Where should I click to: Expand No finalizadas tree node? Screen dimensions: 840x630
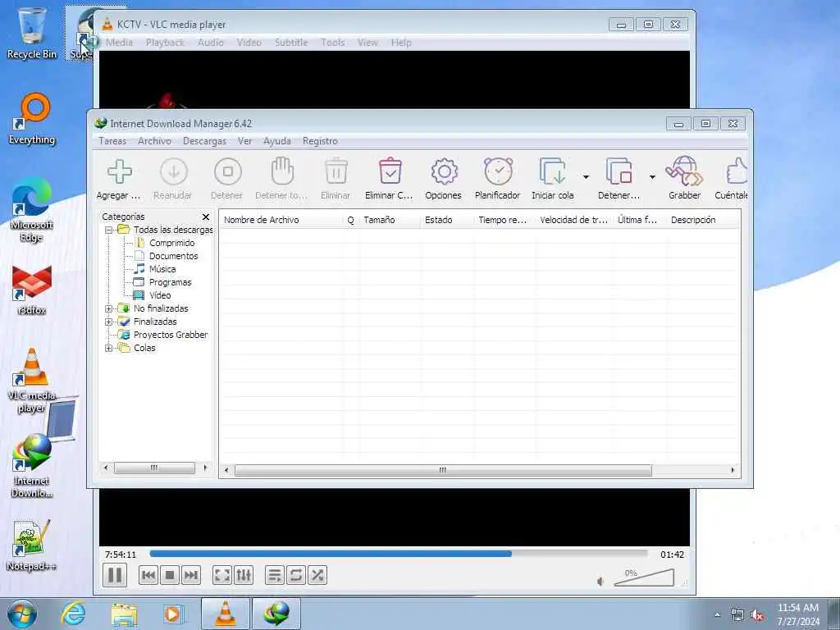(109, 308)
